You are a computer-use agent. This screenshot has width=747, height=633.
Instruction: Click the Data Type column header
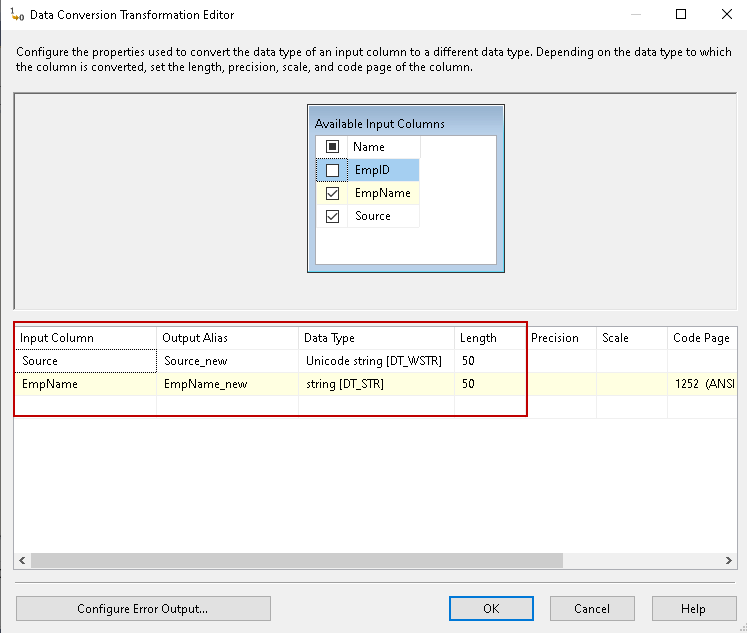(x=376, y=338)
